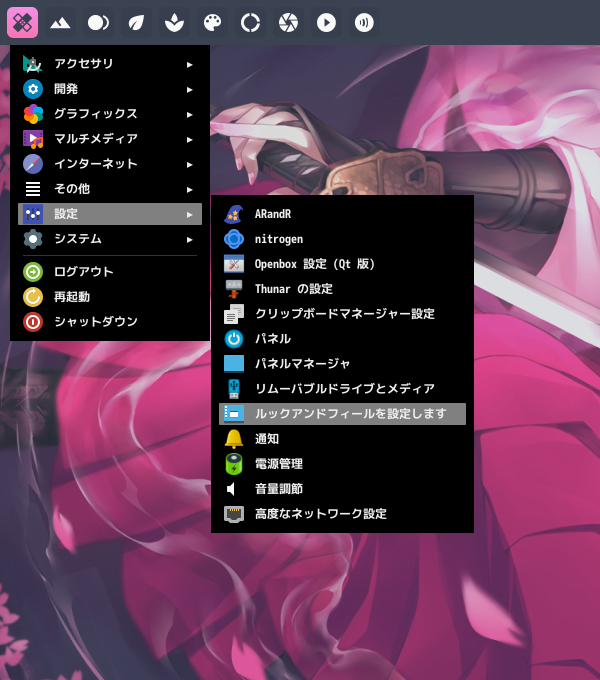Expand the インターネット submenu arrow
600x680 pixels.
tap(189, 165)
